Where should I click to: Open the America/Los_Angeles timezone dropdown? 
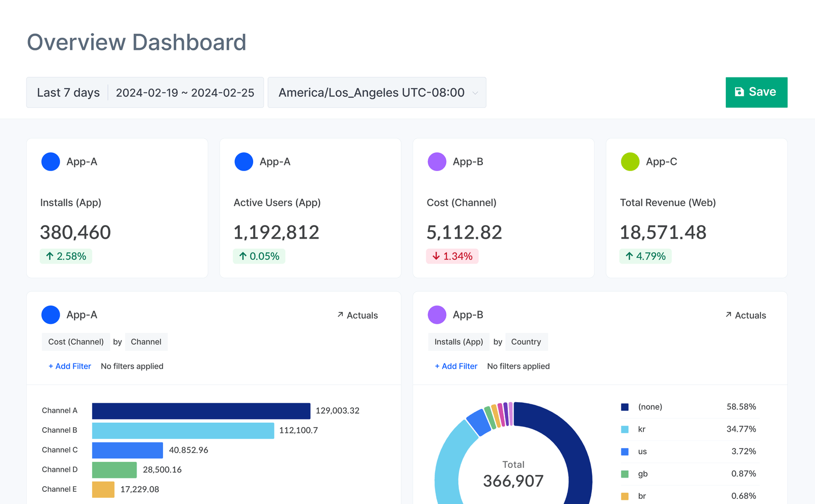pos(377,92)
